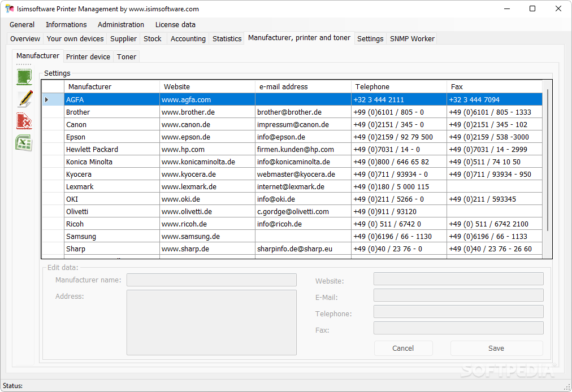
Task: Click the sharpinfo.de@sharp.eu email cell
Action: coord(303,249)
